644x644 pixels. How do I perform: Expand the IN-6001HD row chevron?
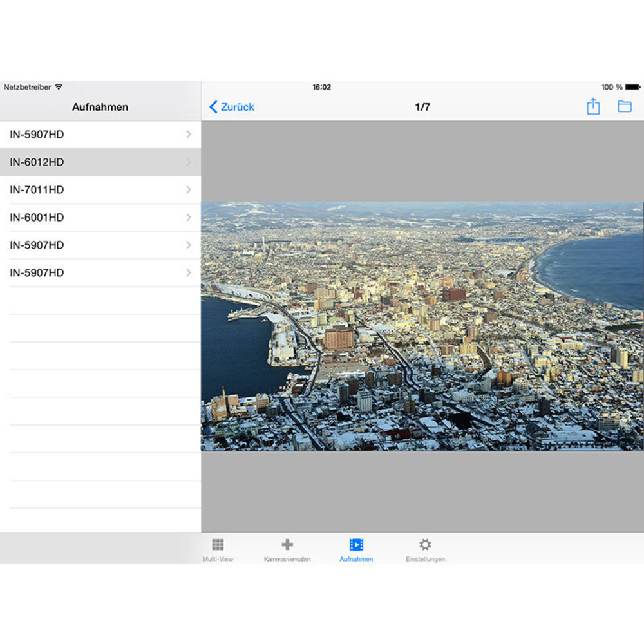[x=189, y=217]
